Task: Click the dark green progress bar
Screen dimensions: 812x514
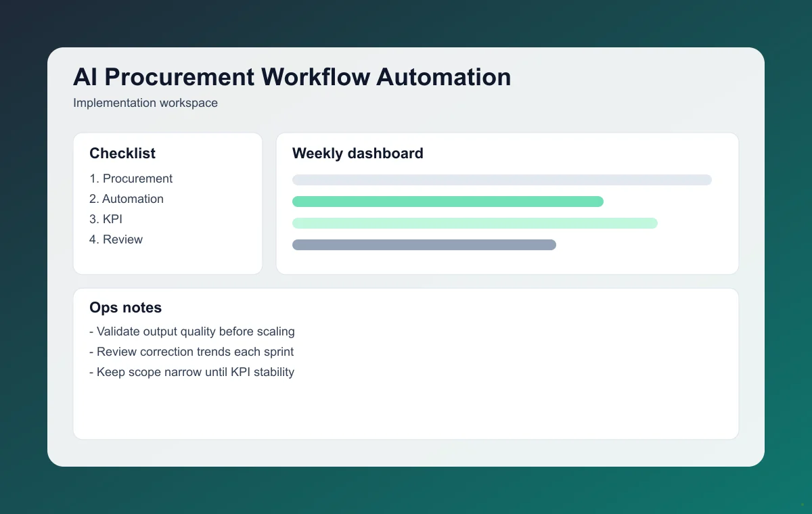Action: 447,202
